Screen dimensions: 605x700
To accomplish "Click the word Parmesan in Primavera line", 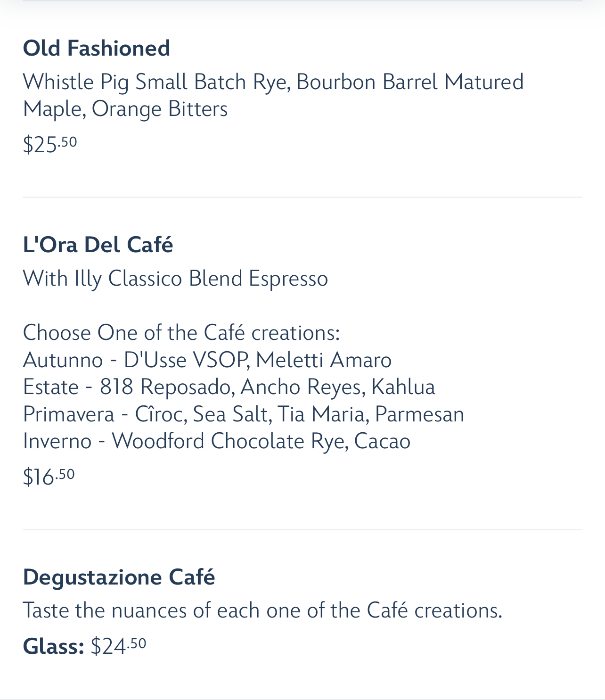I will 420,414.
